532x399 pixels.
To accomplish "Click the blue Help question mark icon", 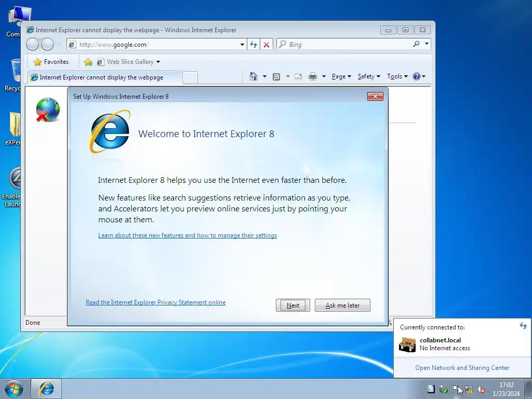I will click(x=417, y=76).
